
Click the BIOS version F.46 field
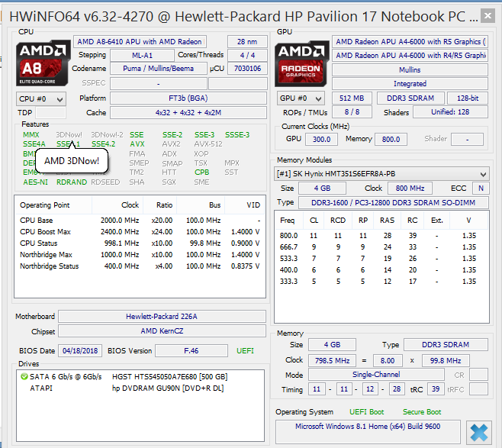click(191, 351)
